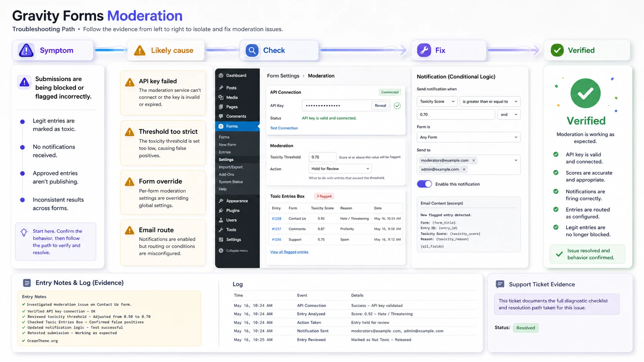Toggle the Enable this notification switch
The image size is (644, 362).
[x=424, y=184]
